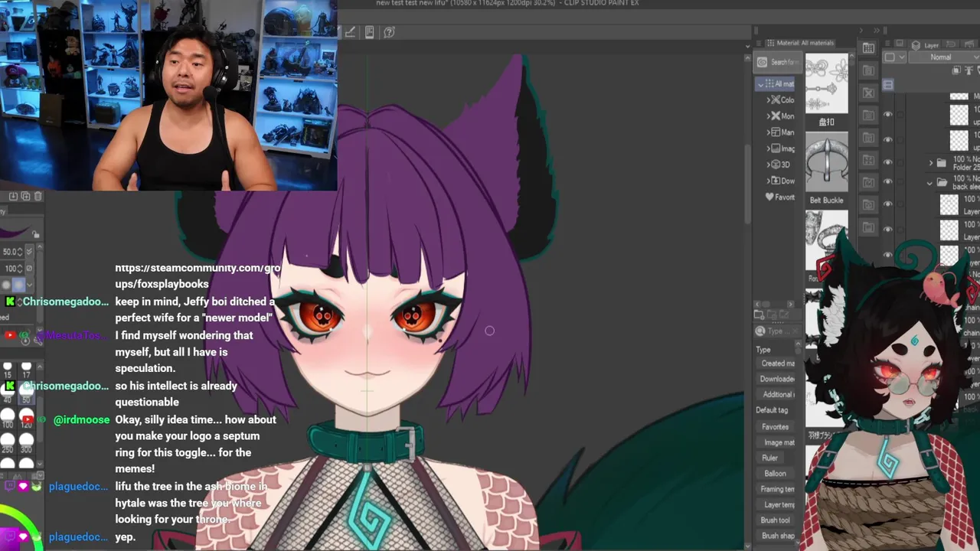Toggle eye of second layer in back sleeve folder
980x551 pixels.
888,229
